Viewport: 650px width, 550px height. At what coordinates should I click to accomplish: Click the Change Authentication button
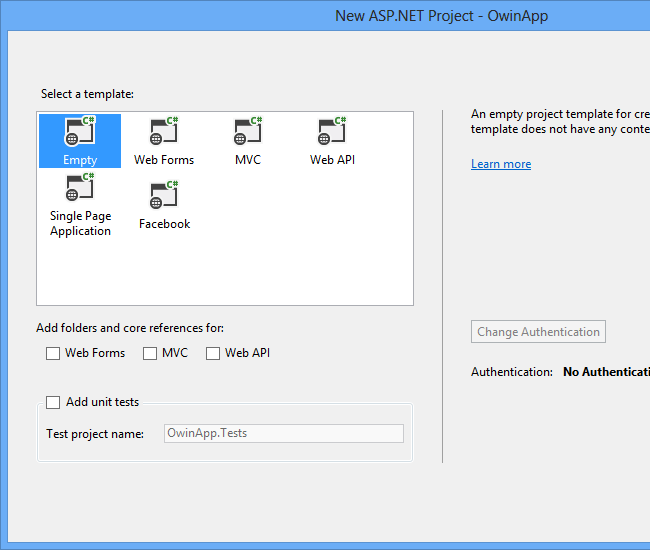[538, 332]
